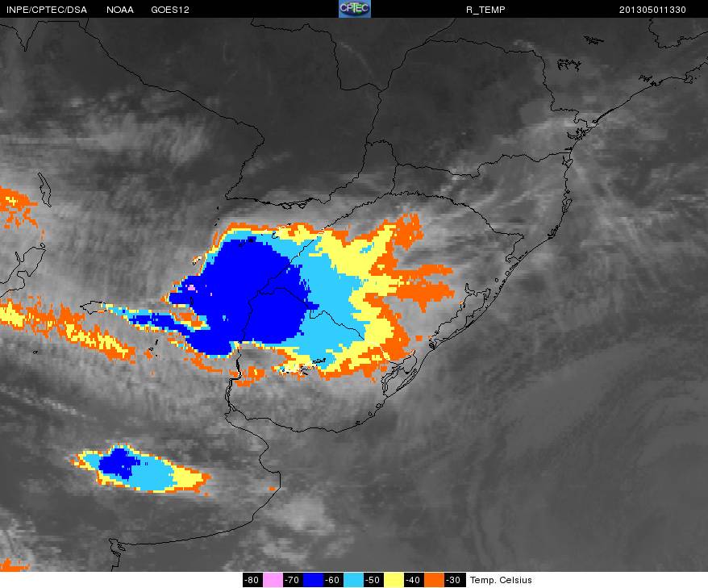Click the -80 legend value
708x588 pixels.
(x=252, y=580)
